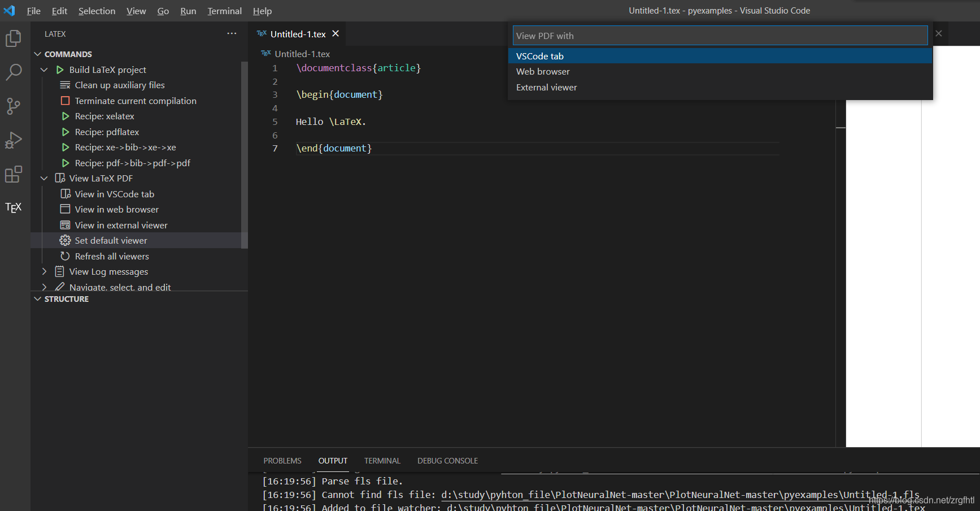
Task: Run Terminate current compilation command
Action: pos(136,101)
